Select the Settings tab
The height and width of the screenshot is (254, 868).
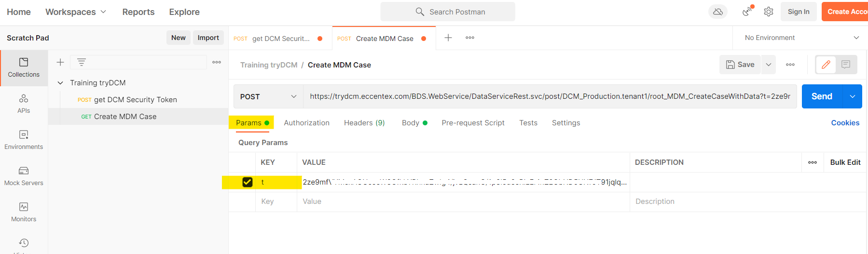[x=566, y=123]
